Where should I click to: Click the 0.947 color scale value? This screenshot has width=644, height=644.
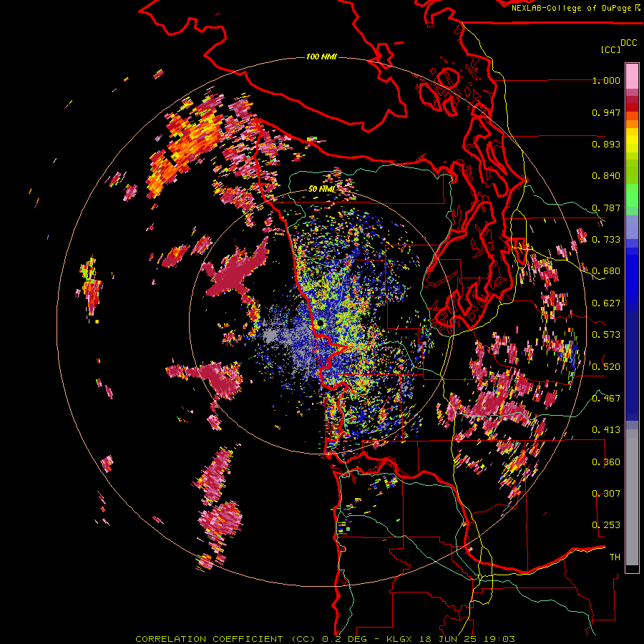point(606,112)
